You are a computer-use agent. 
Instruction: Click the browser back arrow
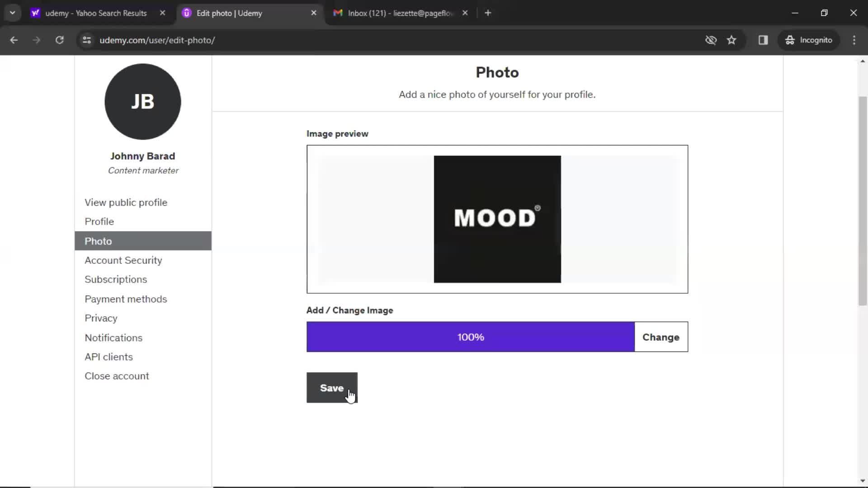14,40
